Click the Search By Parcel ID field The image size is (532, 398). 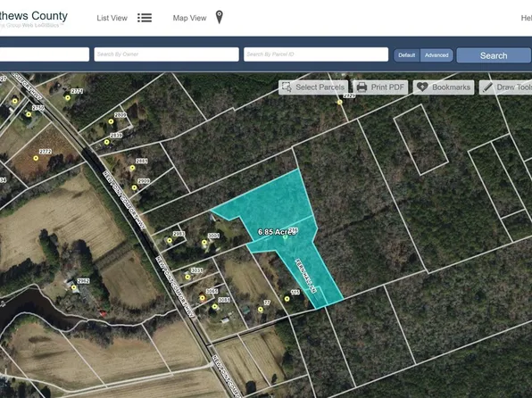click(316, 54)
